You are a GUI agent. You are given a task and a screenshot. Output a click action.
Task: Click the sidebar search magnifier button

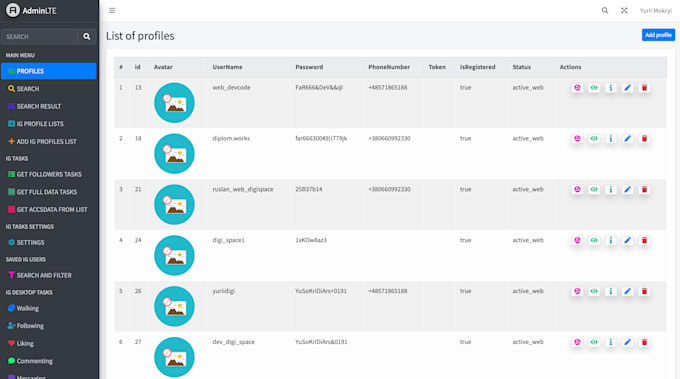point(87,37)
